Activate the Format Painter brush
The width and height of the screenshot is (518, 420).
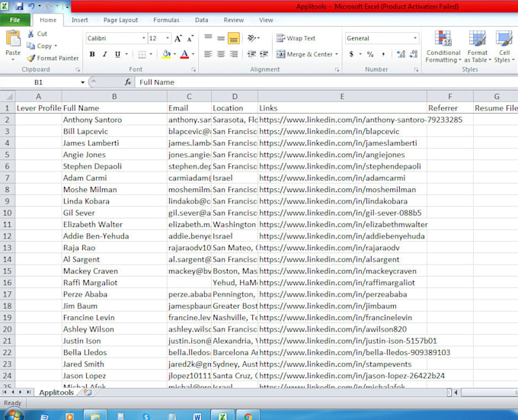31,58
